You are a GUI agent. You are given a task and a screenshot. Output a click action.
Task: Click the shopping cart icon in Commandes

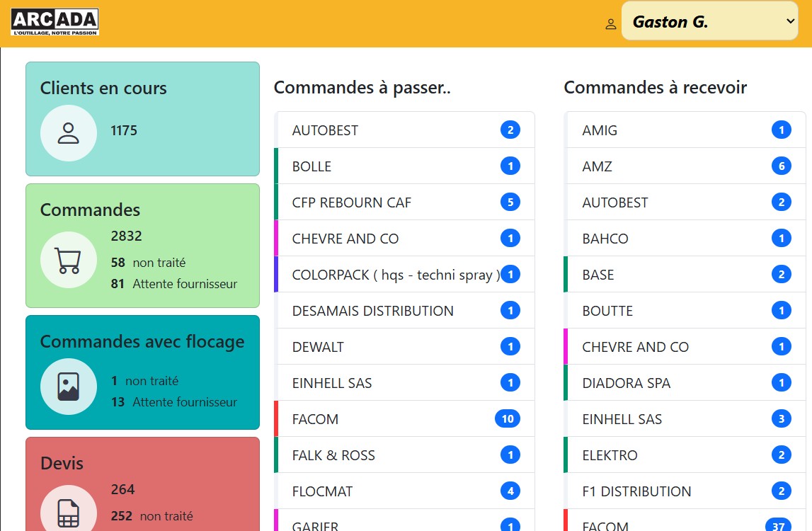(x=68, y=260)
